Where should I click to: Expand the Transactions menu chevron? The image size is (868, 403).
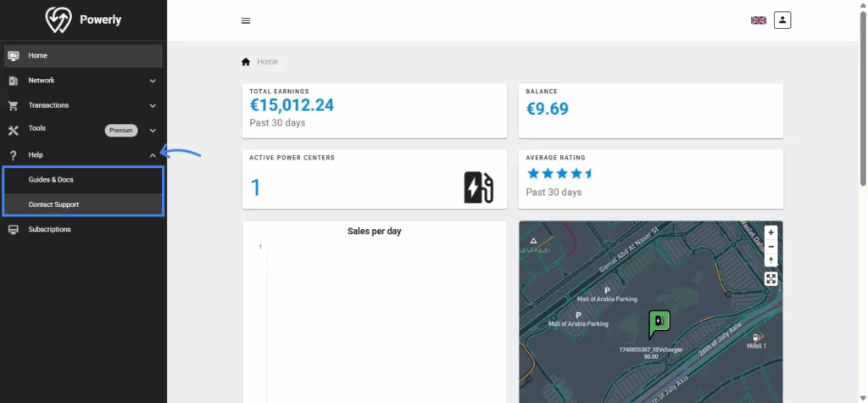153,106
